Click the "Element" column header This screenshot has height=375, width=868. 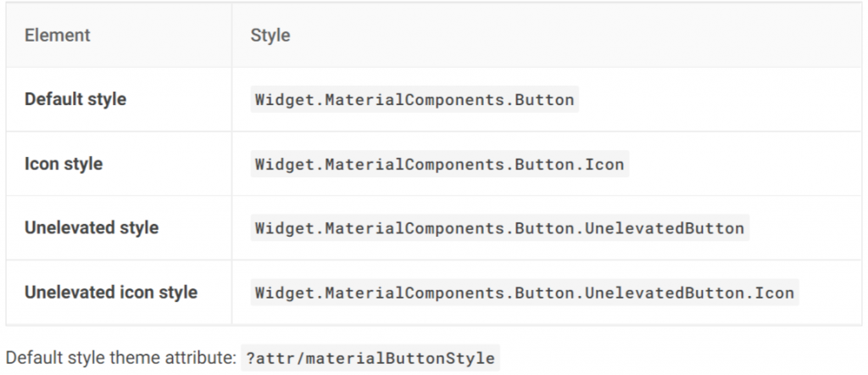coord(58,36)
